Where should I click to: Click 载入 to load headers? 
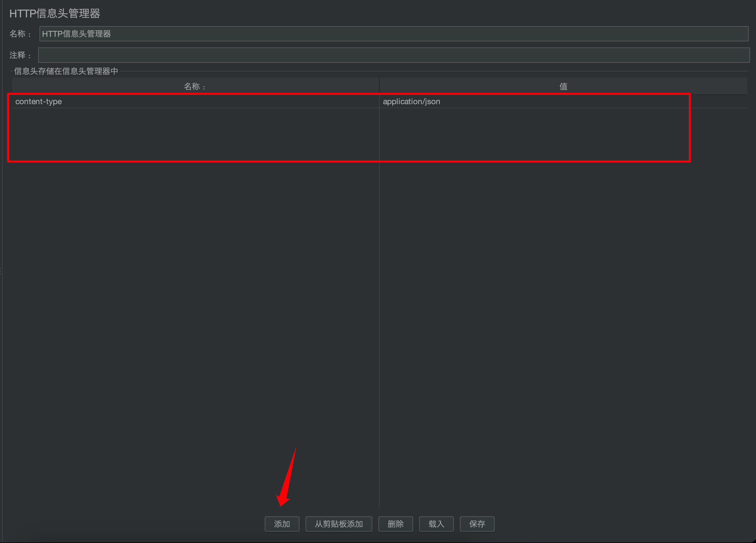tap(436, 524)
